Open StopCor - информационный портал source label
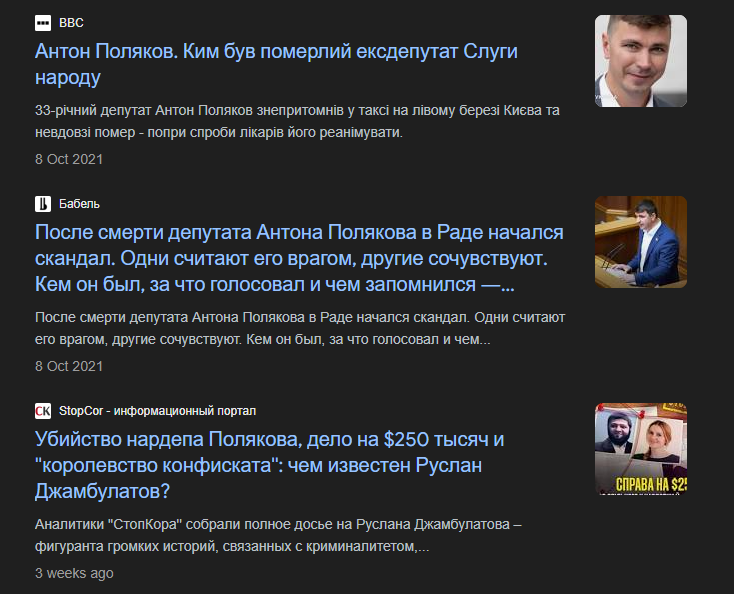 point(157,411)
